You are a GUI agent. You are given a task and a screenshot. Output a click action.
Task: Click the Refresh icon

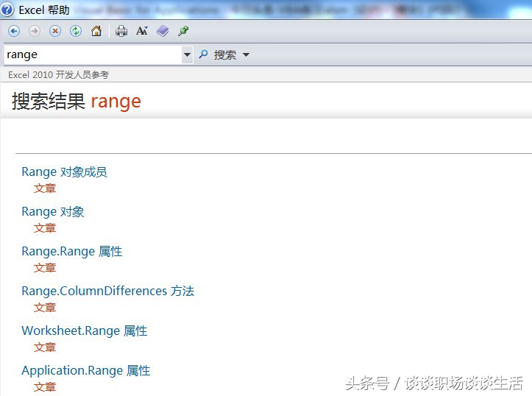76,31
